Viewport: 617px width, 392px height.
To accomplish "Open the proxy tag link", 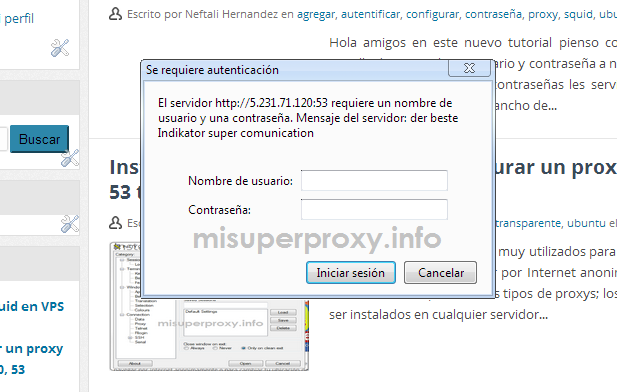I will [x=543, y=15].
